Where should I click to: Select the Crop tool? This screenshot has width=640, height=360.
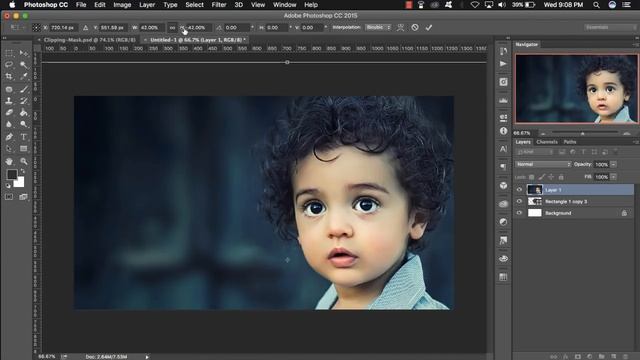tap(9, 76)
